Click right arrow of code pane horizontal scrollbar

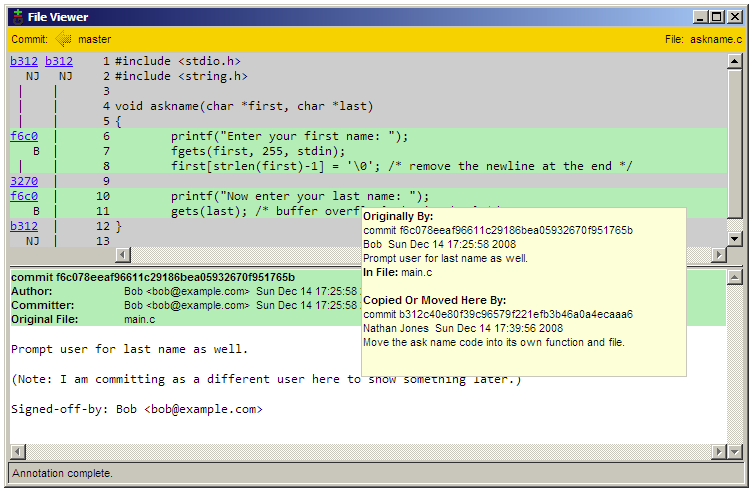point(718,255)
